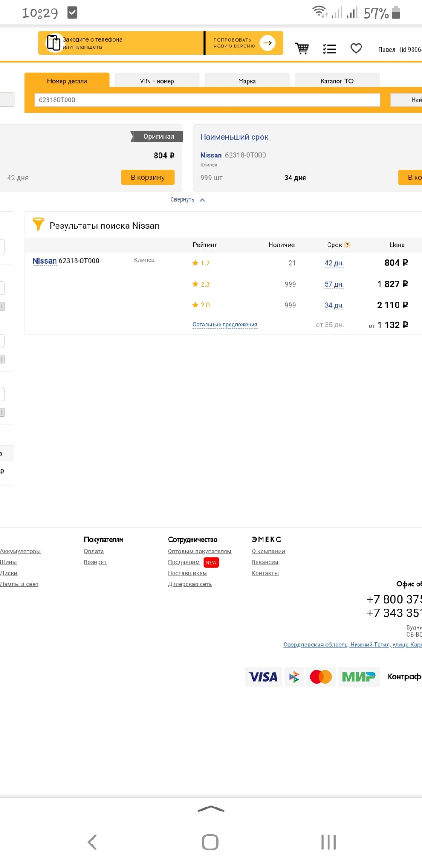Screen dimensions: 422x868
Task: Open the Лампы и свет link
Action: (x=19, y=584)
